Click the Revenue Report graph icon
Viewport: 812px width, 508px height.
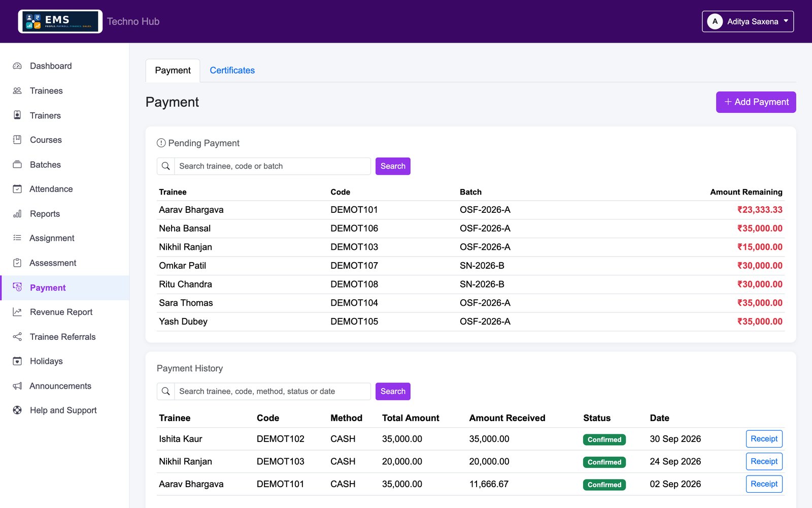coord(17,312)
